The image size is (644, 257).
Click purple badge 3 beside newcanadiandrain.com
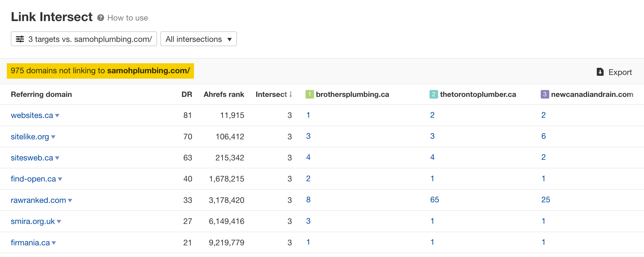pos(545,94)
